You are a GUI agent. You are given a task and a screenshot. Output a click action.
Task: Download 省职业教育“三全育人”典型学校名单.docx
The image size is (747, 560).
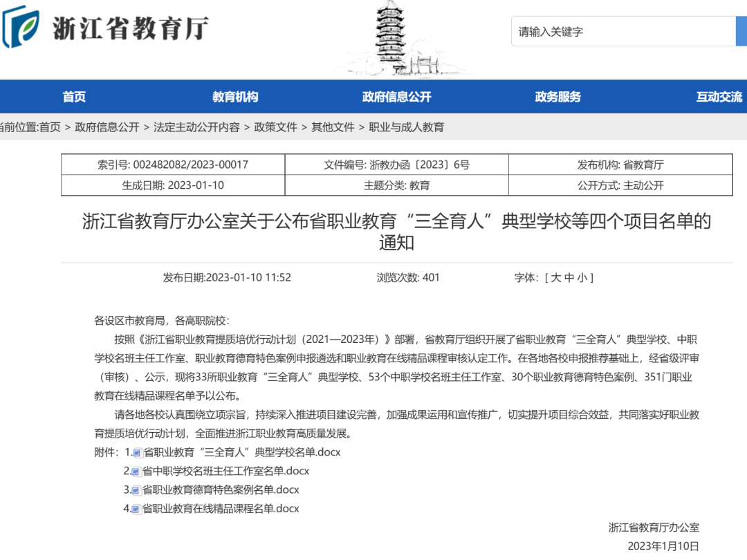[x=242, y=452]
